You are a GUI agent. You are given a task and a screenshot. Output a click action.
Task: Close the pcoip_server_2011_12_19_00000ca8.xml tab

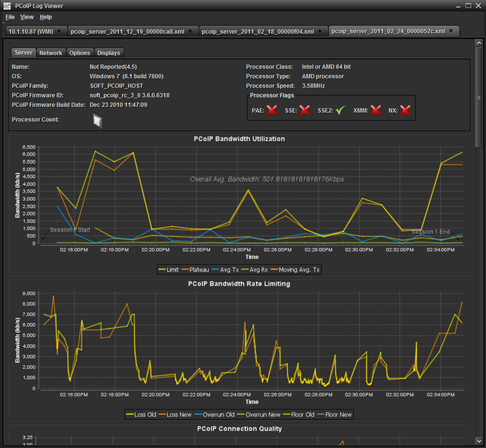point(190,31)
